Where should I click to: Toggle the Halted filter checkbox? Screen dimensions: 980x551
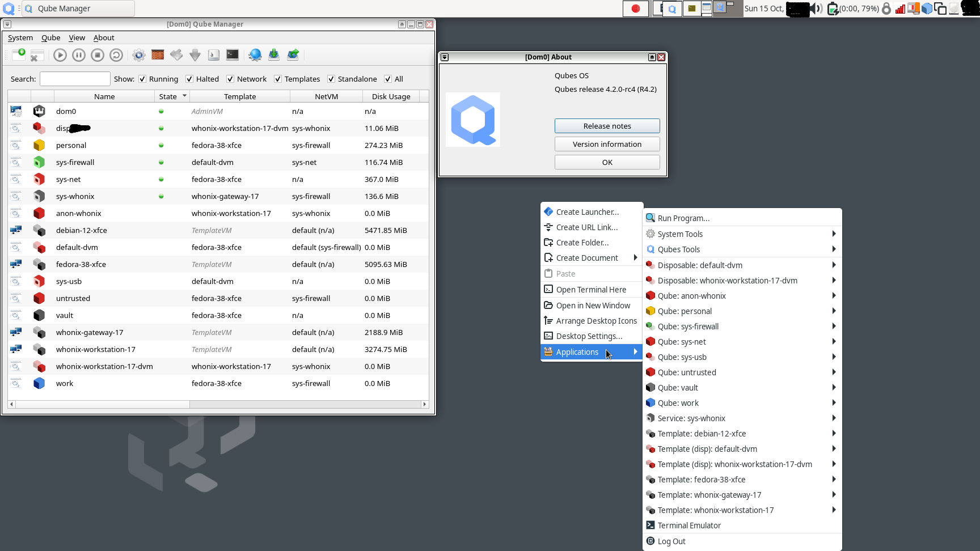[189, 79]
